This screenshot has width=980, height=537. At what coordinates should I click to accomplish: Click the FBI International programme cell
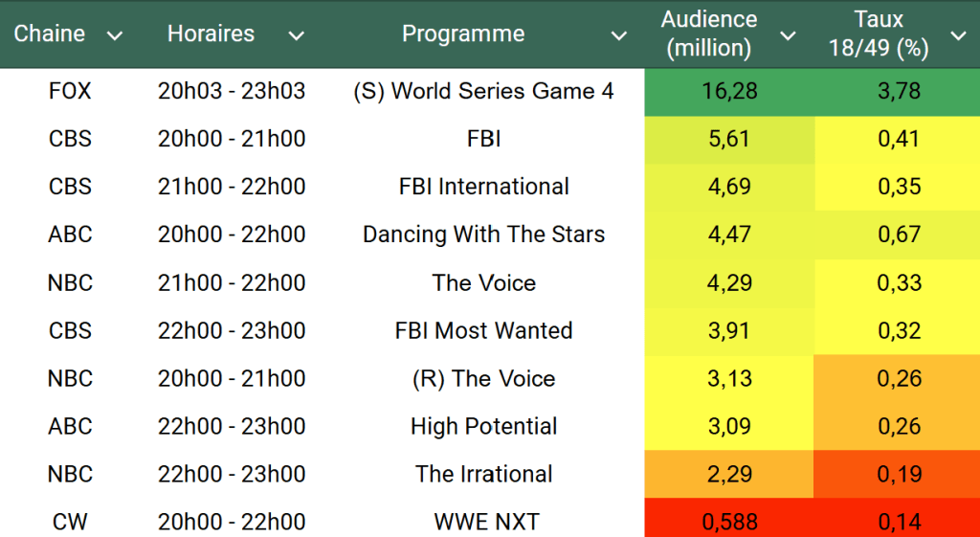click(483, 187)
